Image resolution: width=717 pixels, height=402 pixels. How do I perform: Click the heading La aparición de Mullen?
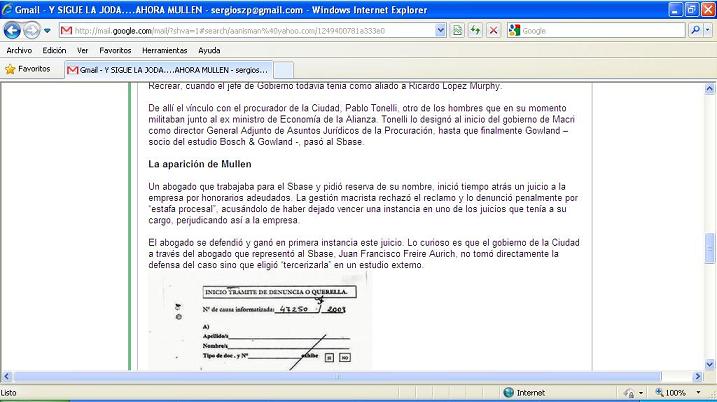200,164
